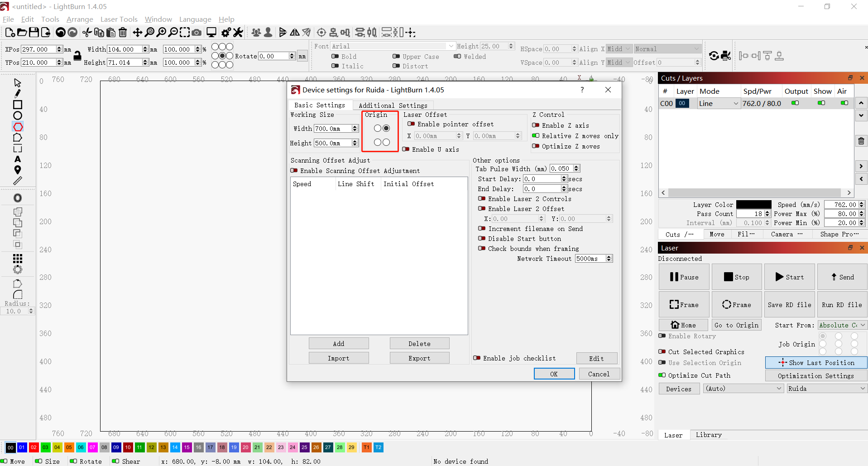Select red palette swatch 02

34,447
